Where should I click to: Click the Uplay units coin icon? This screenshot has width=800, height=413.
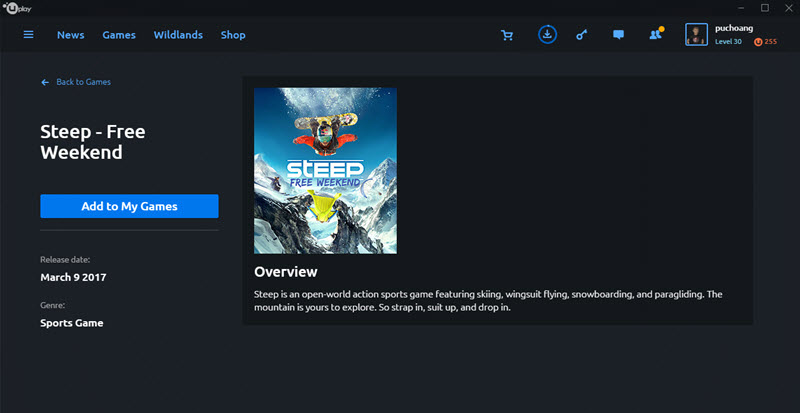pos(758,42)
